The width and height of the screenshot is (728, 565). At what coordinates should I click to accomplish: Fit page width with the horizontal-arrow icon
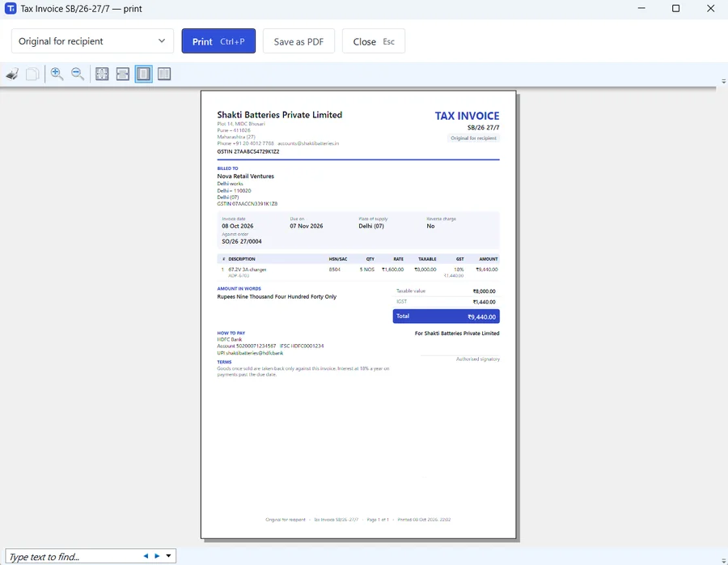[x=123, y=74]
